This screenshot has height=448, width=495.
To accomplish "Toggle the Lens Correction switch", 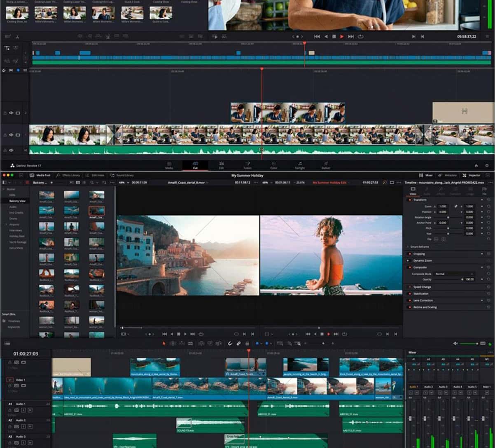I will coord(409,300).
